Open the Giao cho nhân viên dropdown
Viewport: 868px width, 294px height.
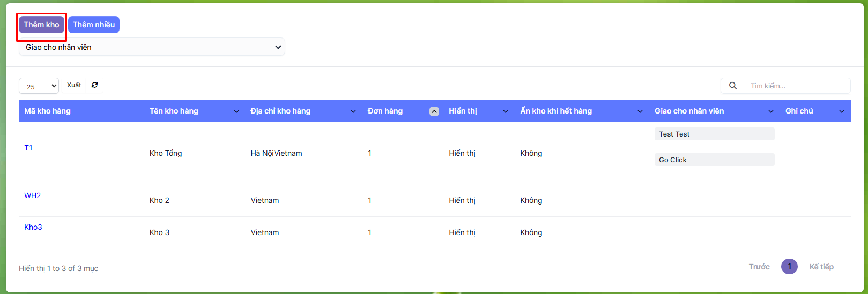coord(152,47)
